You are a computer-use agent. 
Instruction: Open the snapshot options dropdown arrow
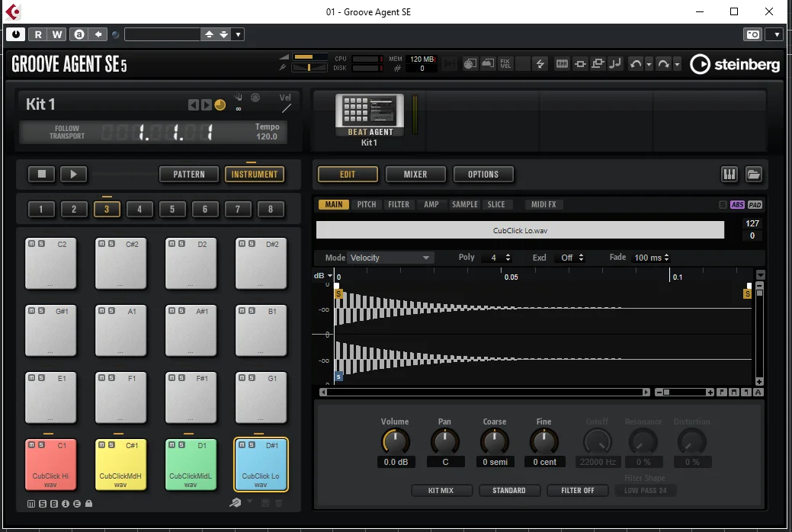click(776, 34)
